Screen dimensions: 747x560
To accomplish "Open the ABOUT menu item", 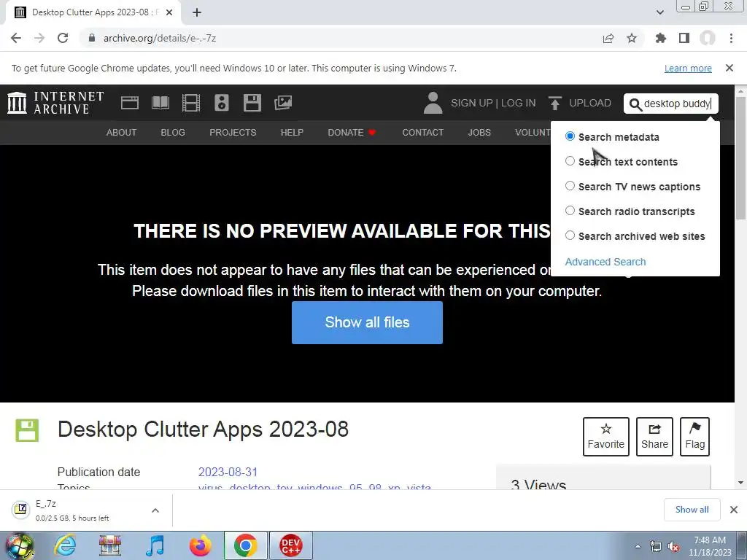I will click(x=122, y=133).
